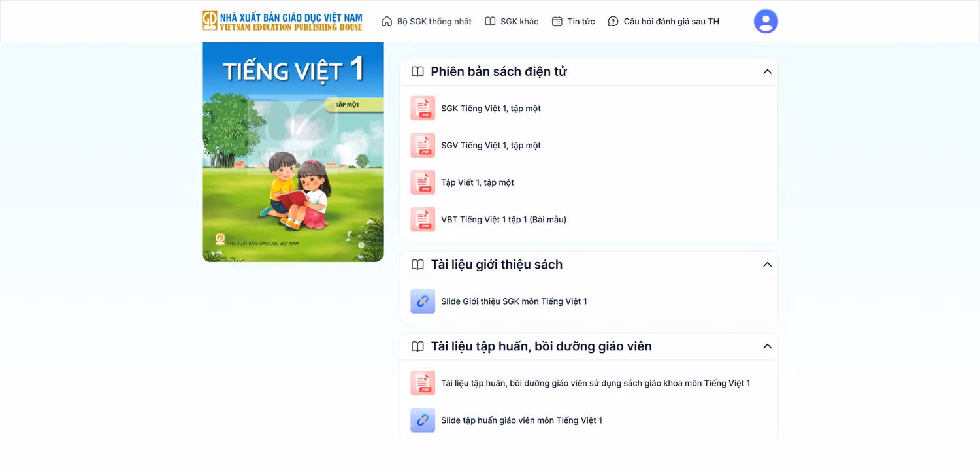This screenshot has width=980, height=468.
Task: Click PDF icon for Tập Viết 1
Action: [423, 182]
